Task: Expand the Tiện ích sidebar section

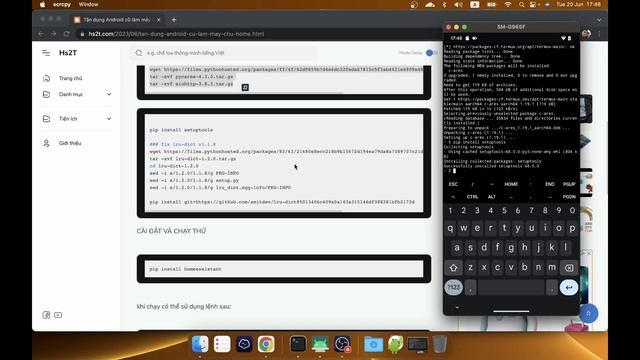Action: [x=77, y=119]
